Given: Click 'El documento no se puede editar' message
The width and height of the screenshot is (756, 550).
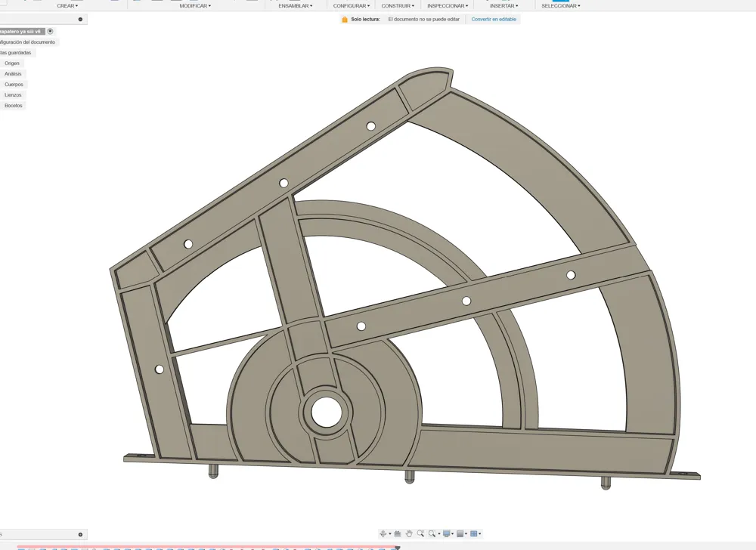Looking at the screenshot, I should pos(424,19).
